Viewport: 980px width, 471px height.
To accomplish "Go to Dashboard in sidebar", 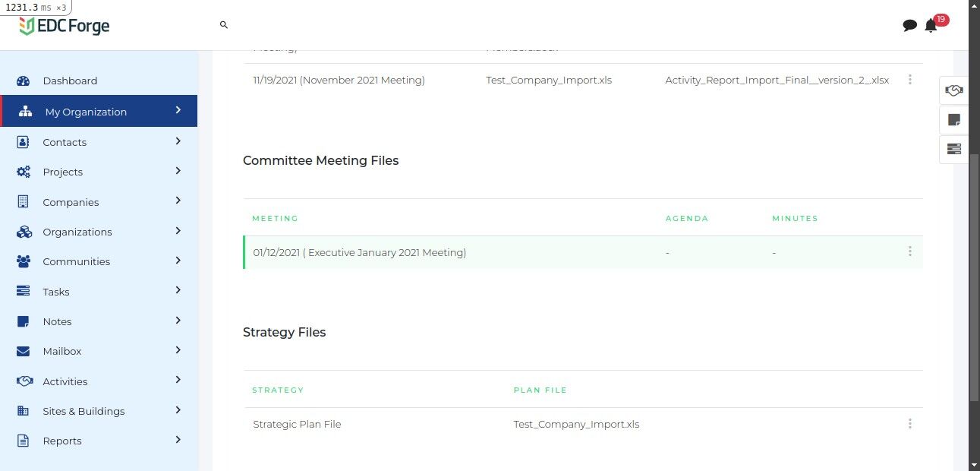I will [x=70, y=81].
